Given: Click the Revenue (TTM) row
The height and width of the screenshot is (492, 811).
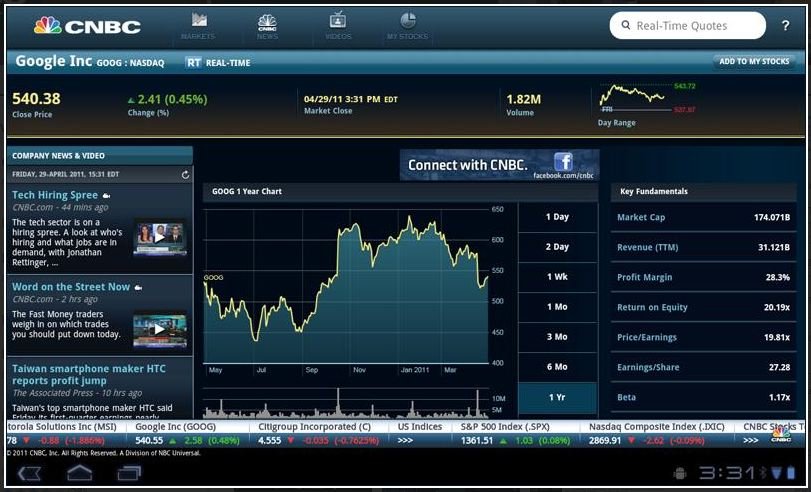Looking at the screenshot, I should pyautogui.click(x=703, y=247).
